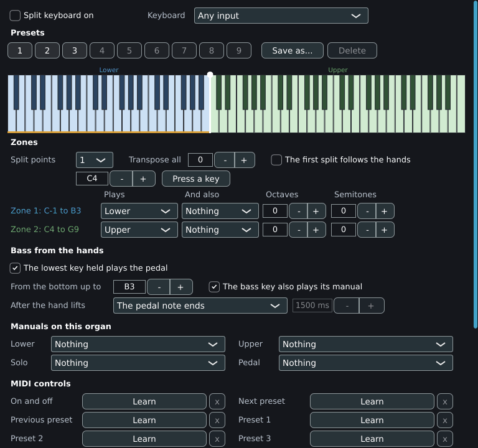Screen dimensions: 478x448
Task: Lower the B3 bass limit with minus
Action: (159, 287)
